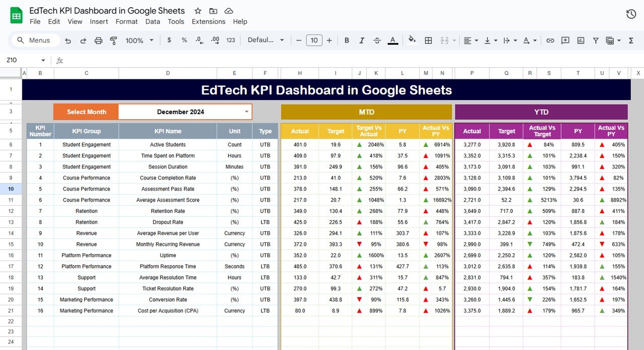Format as currency with dollar icon

click(x=169, y=40)
